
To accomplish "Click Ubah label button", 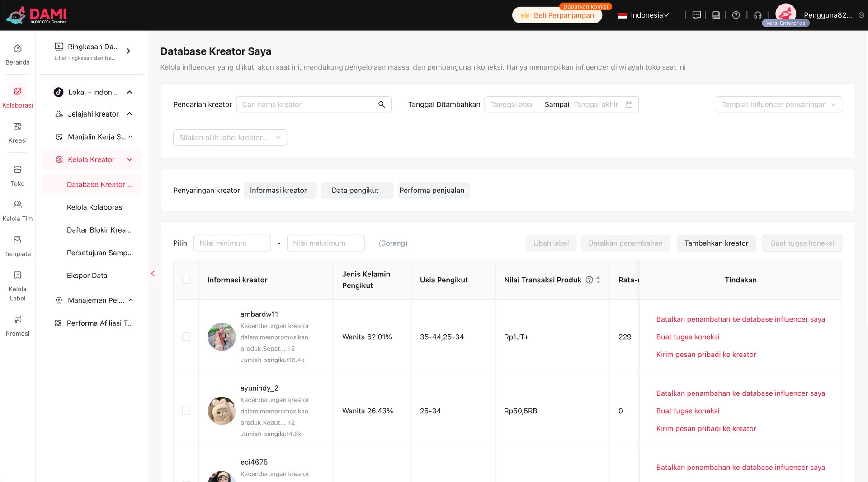I will pyautogui.click(x=551, y=243).
